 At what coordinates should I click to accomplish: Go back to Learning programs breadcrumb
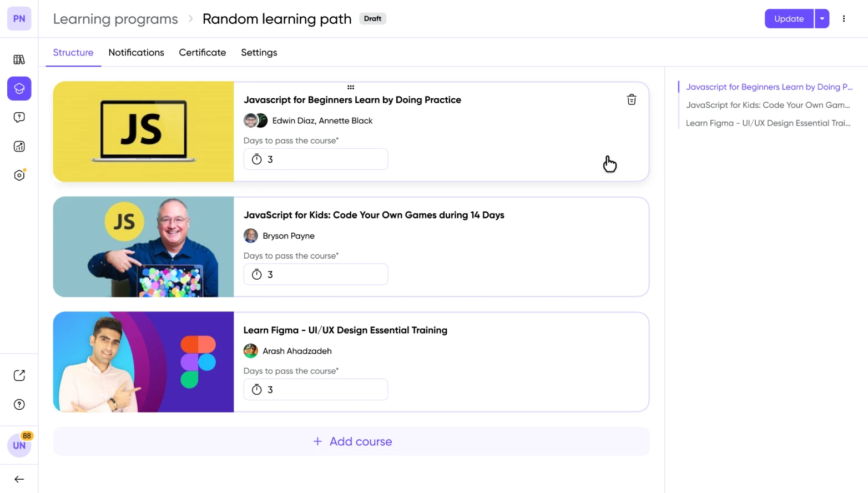tap(115, 19)
